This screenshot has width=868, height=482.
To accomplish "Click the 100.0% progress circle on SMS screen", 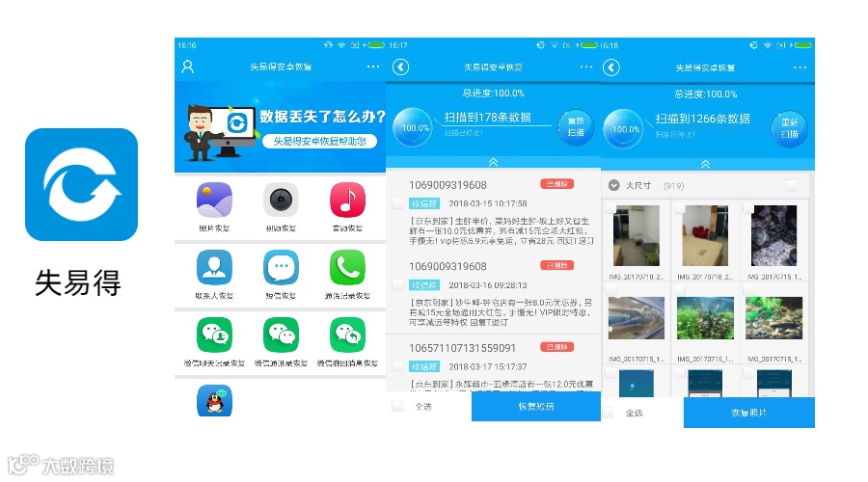I will (x=414, y=128).
